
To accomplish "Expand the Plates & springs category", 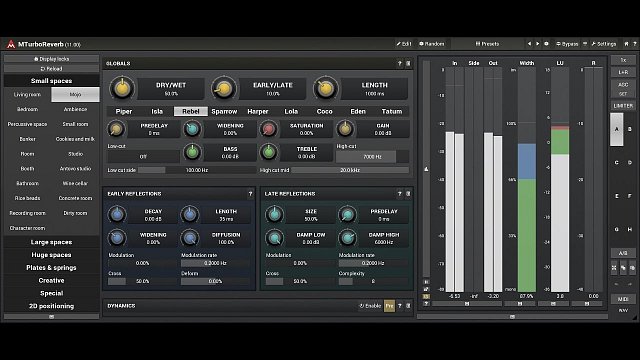I will click(51, 268).
